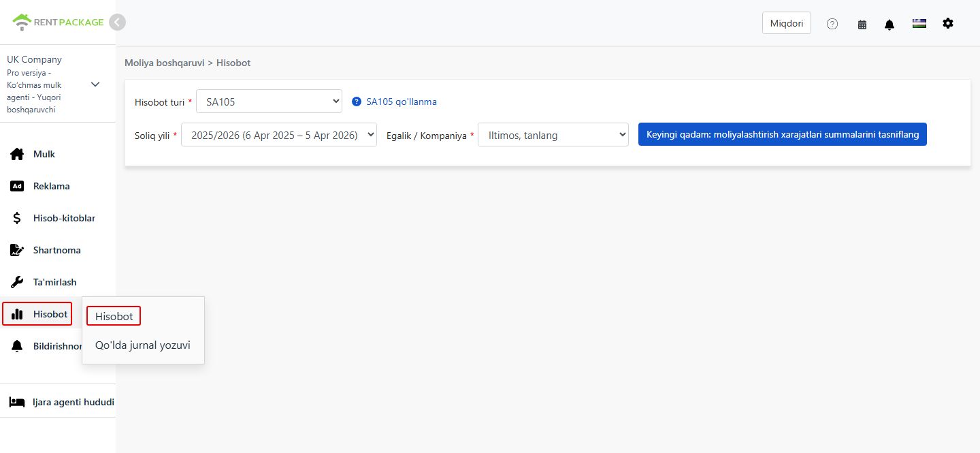The width and height of the screenshot is (980, 453).
Task: Open the SA105 qo'llanma guide link
Action: pos(402,101)
